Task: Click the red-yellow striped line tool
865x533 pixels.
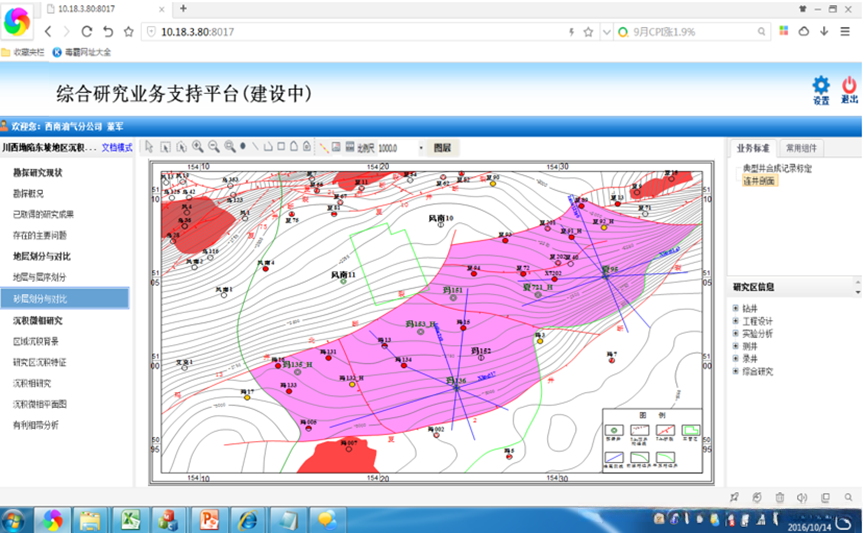Action: [x=324, y=147]
